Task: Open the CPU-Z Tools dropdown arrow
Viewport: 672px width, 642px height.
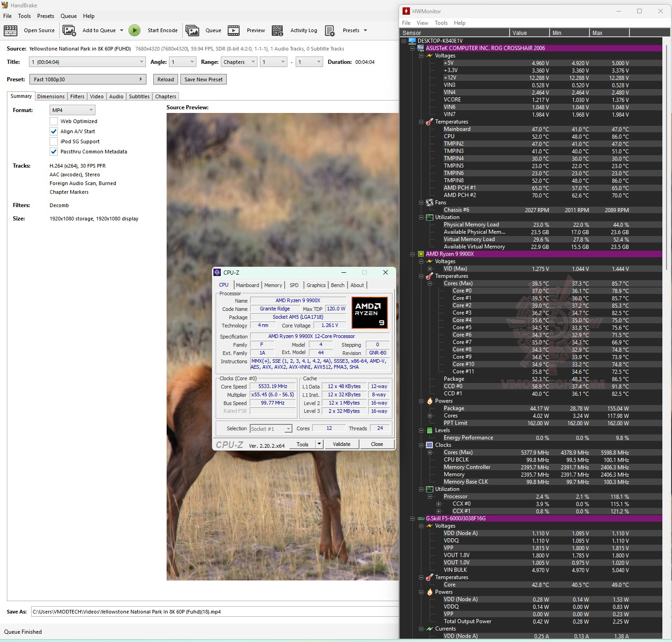Action: (x=319, y=444)
